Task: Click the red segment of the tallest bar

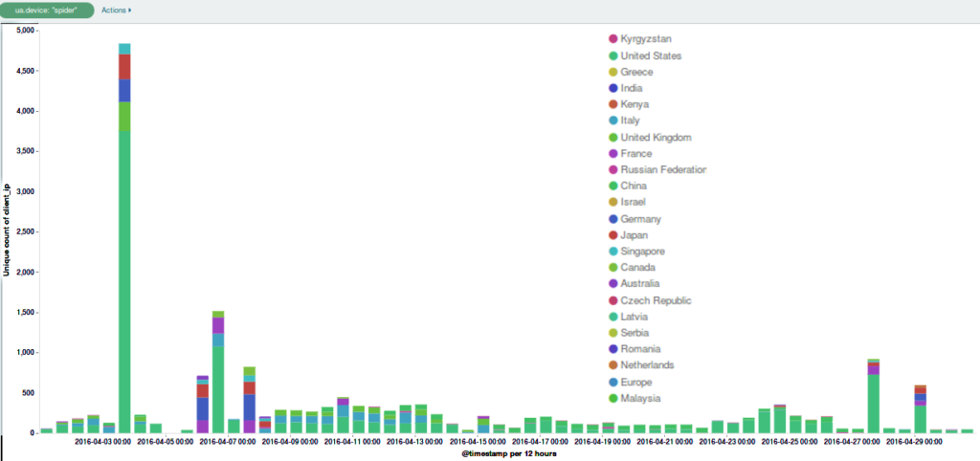Action: 124,67
